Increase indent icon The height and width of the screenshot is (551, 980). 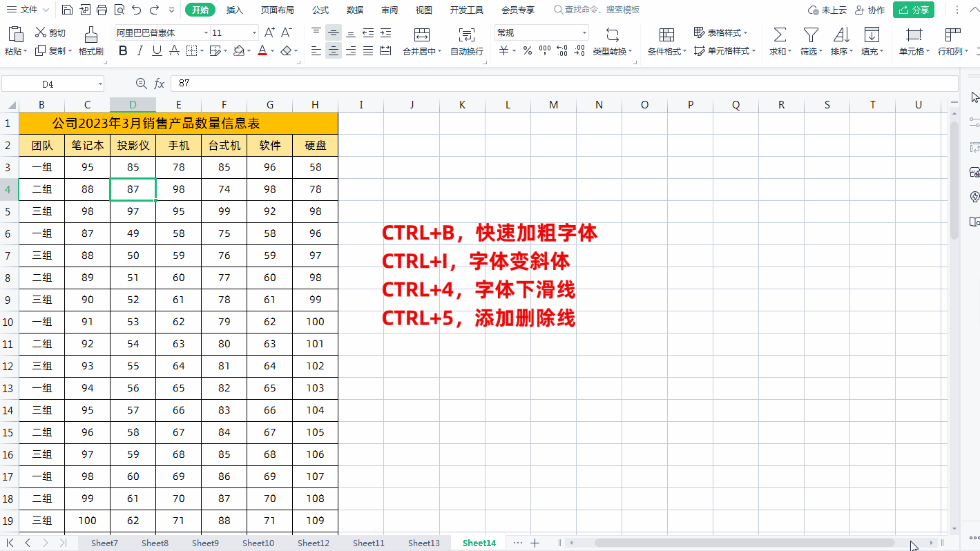point(385,32)
